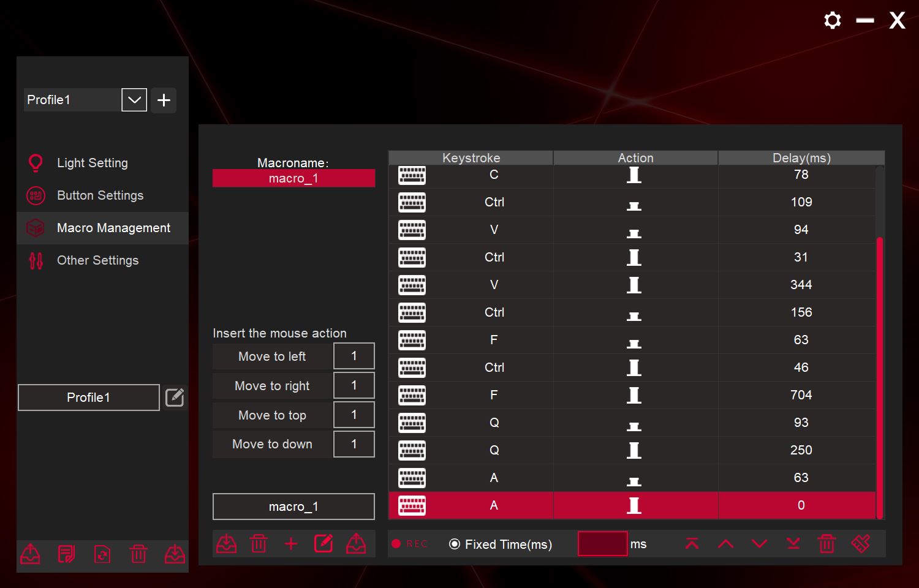Click the lined document icon in the sidebar footer
Image resolution: width=919 pixels, height=588 pixels.
(66, 554)
